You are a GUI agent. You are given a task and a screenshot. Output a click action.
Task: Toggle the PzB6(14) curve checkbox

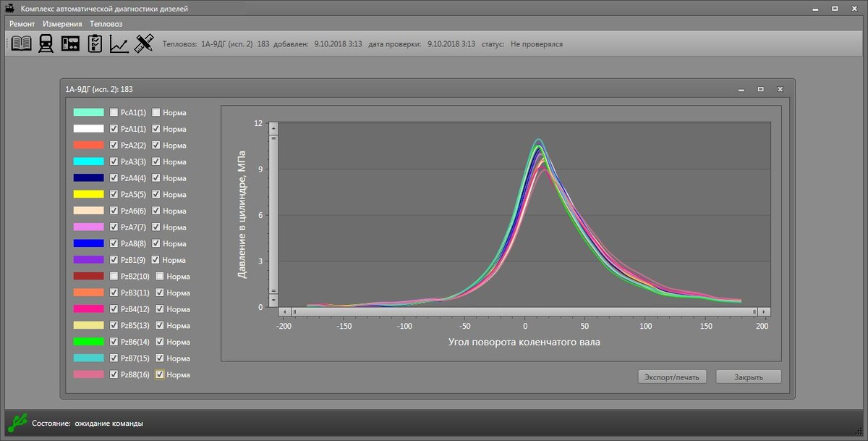(114, 342)
